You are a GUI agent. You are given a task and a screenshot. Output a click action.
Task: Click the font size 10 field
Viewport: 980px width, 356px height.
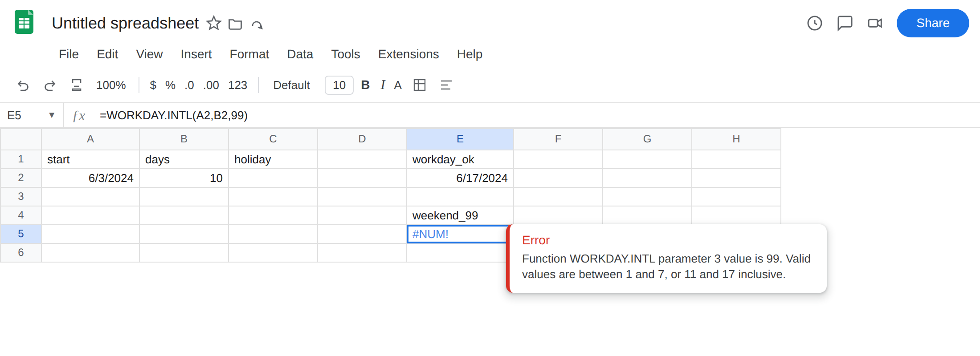339,85
